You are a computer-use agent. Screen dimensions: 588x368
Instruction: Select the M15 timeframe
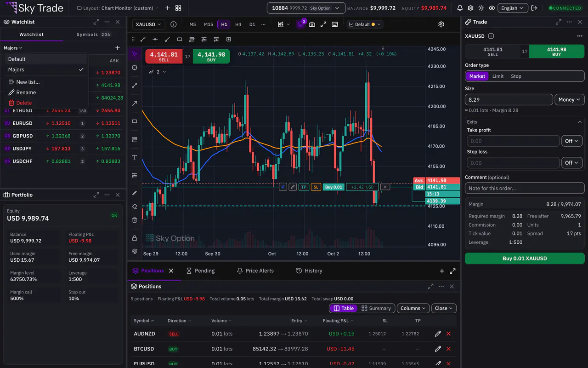pyautogui.click(x=209, y=24)
